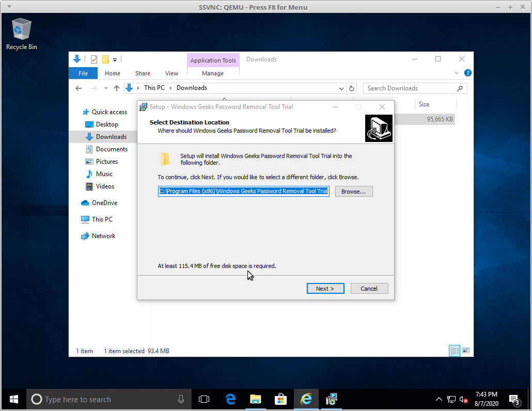Viewport: 532px width, 411px height.
Task: Go back in File Explorer
Action: click(x=79, y=88)
